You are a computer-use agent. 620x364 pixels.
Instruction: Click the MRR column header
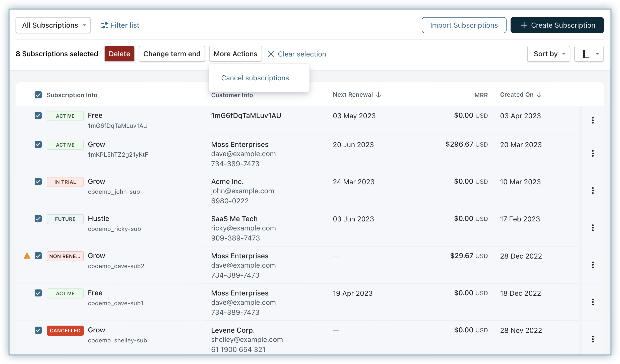[481, 95]
